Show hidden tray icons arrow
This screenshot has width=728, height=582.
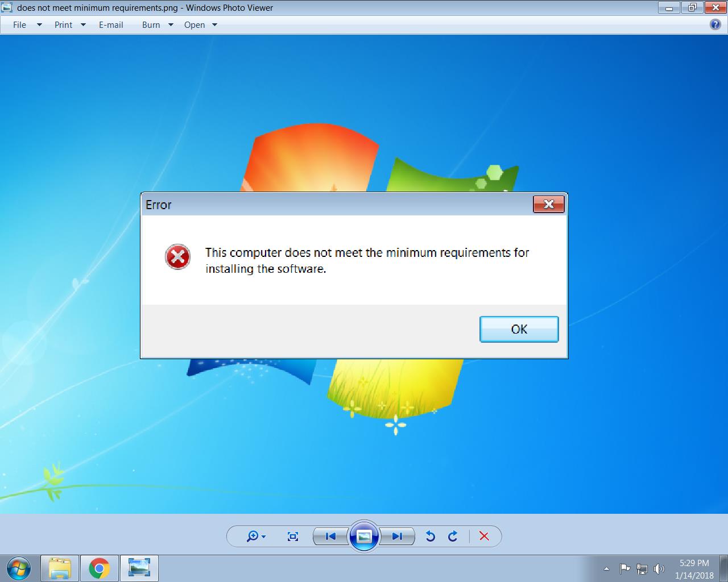606,568
